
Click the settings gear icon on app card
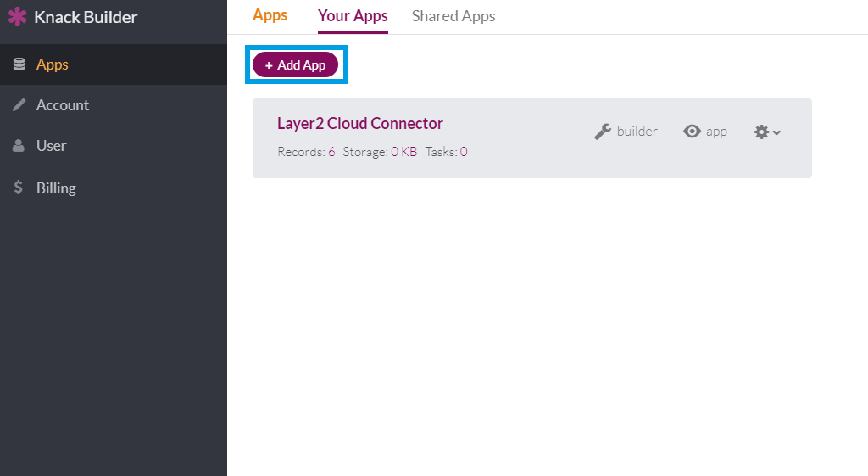point(761,132)
